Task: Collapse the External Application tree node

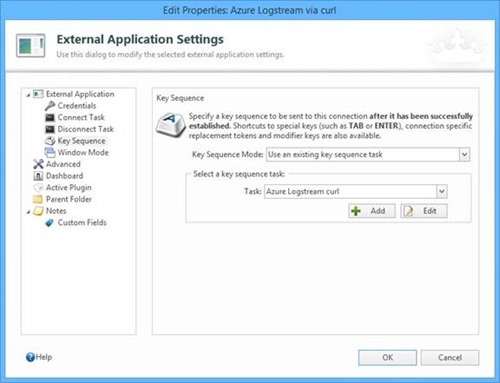Action: tap(28, 95)
